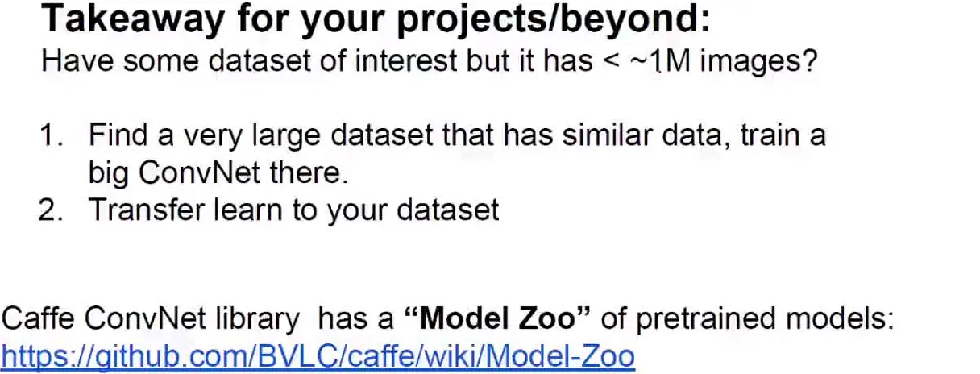Click the bold "Model Zoo" text
This screenshot has height=374, width=980.
497,318
